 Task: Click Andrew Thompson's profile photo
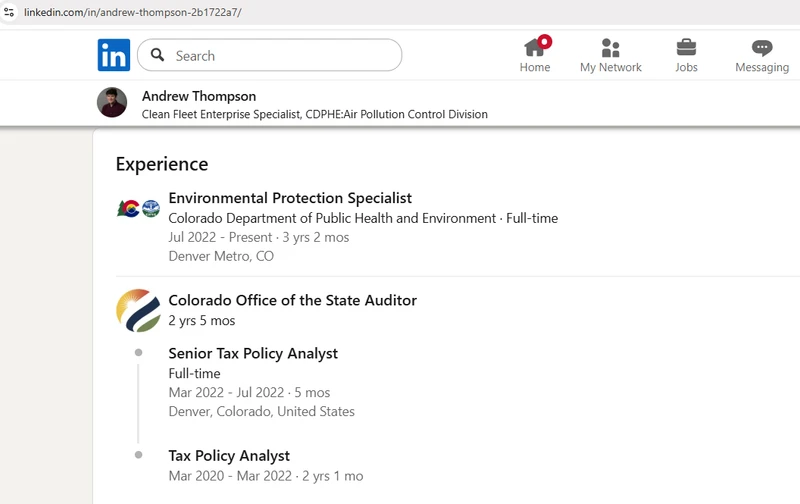(x=112, y=103)
